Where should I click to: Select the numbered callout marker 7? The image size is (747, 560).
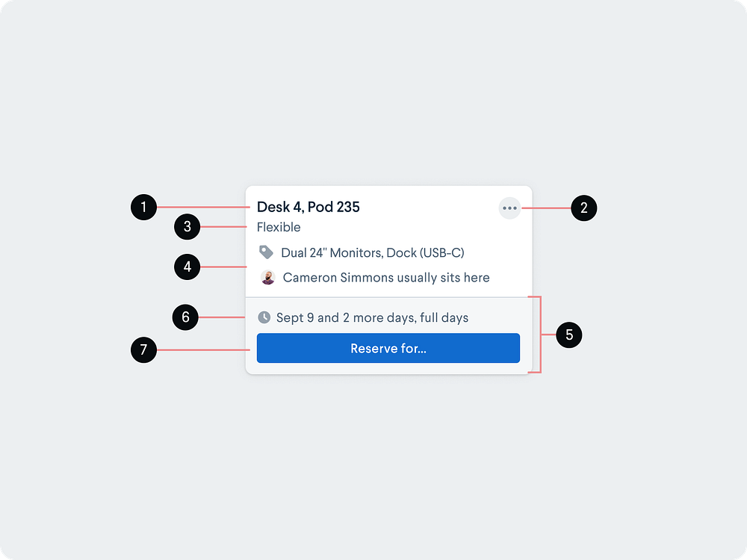pos(143,350)
